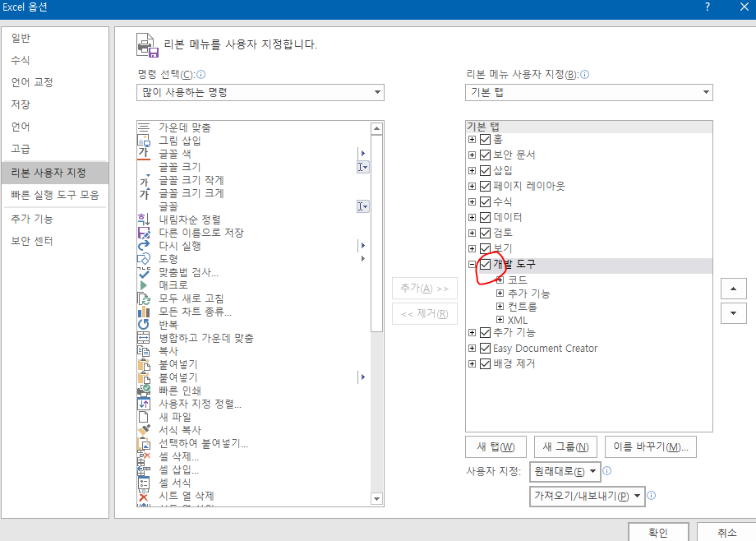Click the command list scrollbar down arrow

[377, 498]
